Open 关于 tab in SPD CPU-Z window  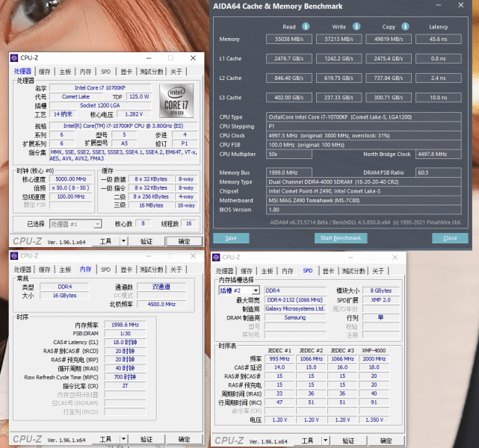378,271
